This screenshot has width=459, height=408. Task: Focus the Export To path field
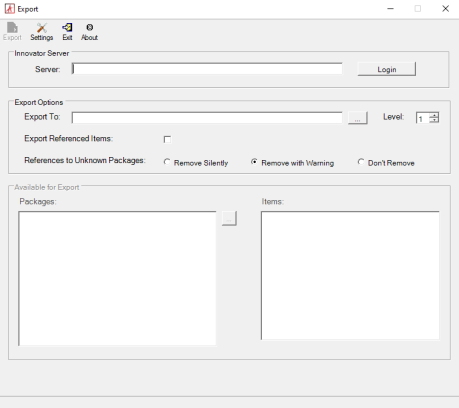pyautogui.click(x=207, y=118)
